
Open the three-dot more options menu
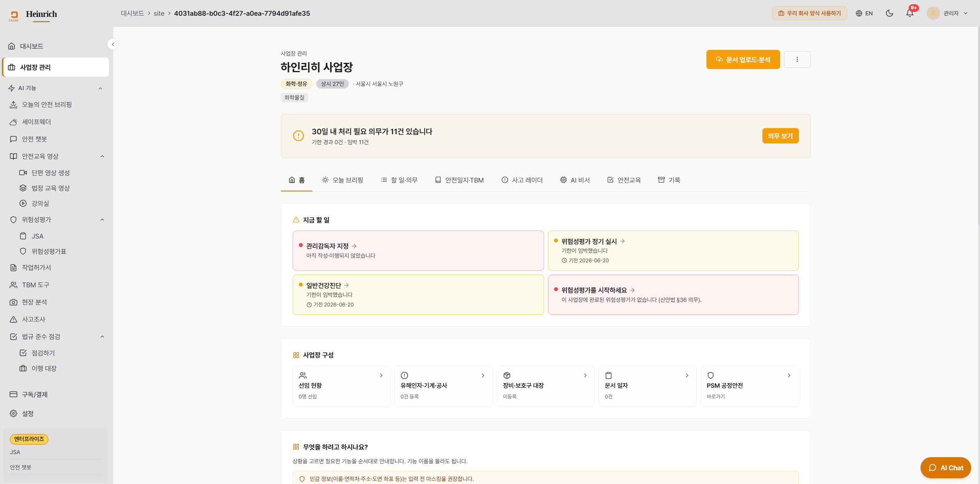[797, 59]
